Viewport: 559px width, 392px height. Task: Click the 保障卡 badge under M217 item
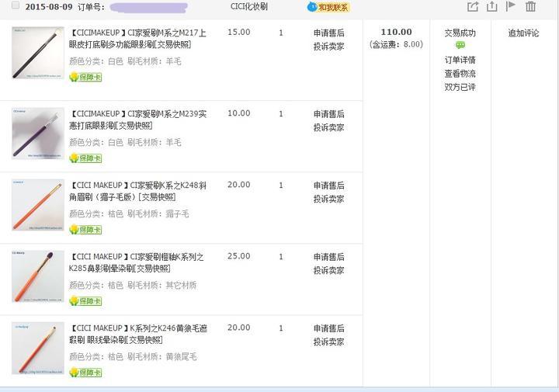tap(85, 77)
